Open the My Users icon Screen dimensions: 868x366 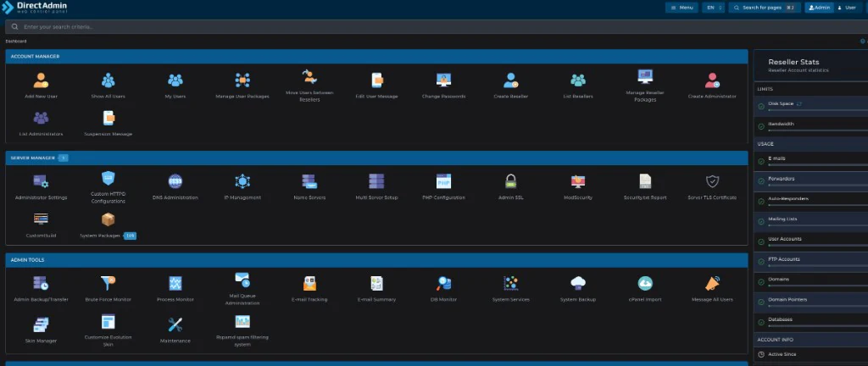coord(175,80)
